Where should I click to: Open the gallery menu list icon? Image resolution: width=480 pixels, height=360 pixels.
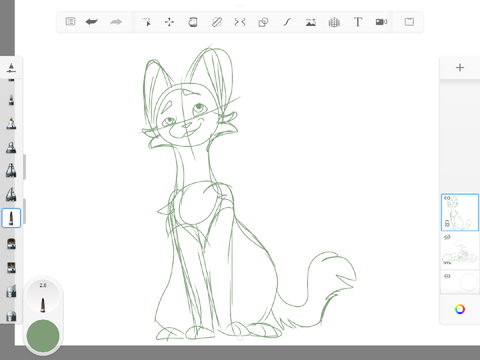(70, 22)
